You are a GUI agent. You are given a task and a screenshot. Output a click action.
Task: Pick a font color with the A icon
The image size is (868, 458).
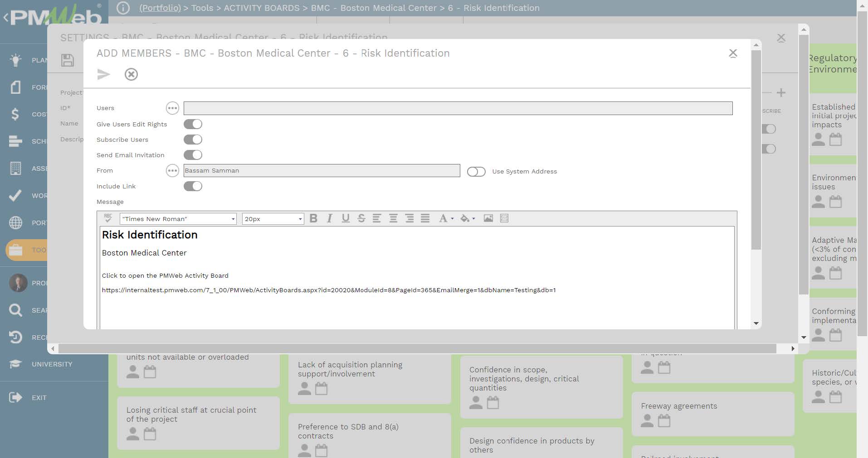pos(443,218)
